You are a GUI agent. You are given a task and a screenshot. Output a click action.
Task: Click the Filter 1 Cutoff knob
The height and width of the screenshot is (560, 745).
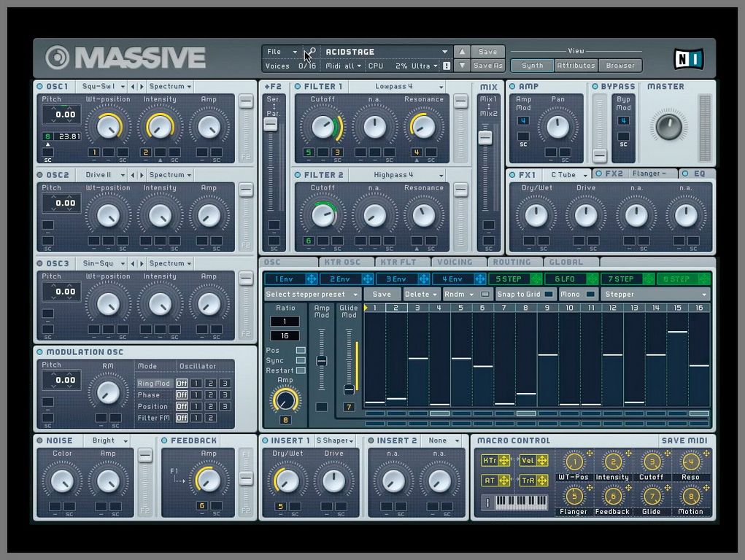323,127
